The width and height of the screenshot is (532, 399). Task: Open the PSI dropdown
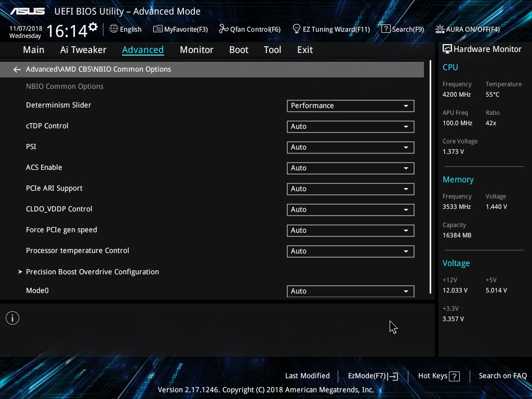coord(351,147)
